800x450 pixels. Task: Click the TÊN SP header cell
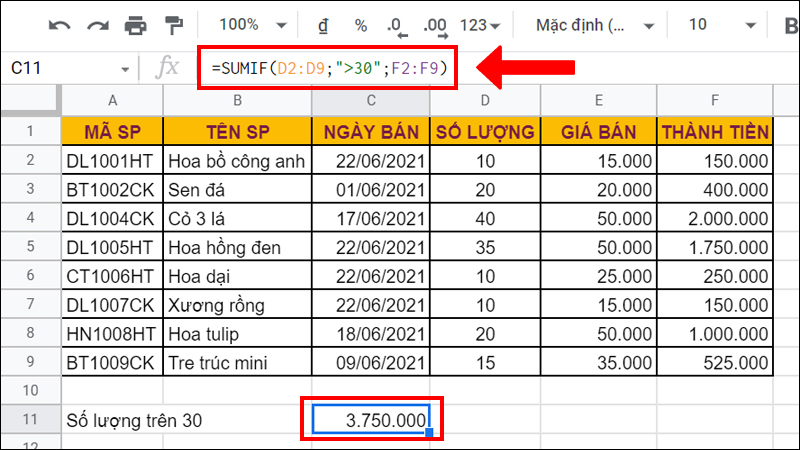(x=237, y=132)
